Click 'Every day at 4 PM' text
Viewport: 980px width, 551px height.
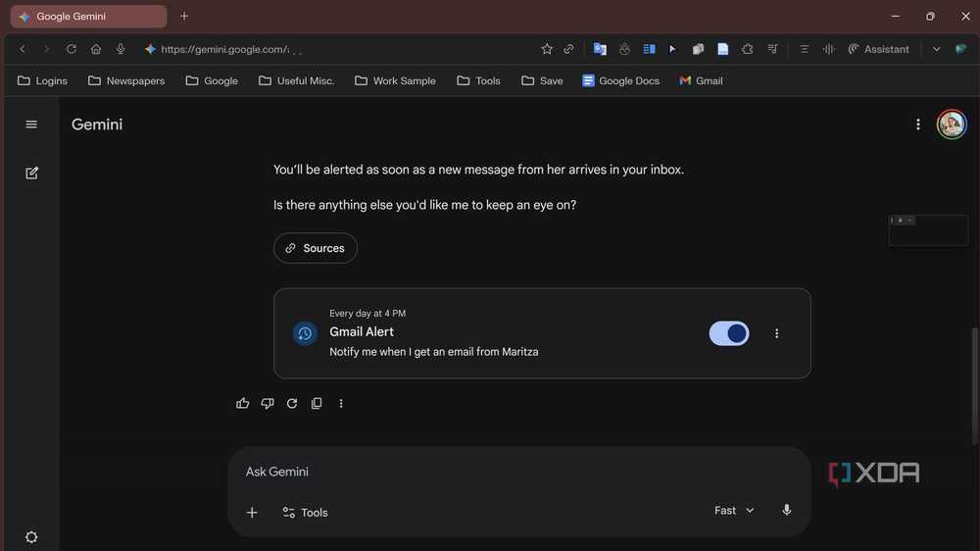[367, 314]
